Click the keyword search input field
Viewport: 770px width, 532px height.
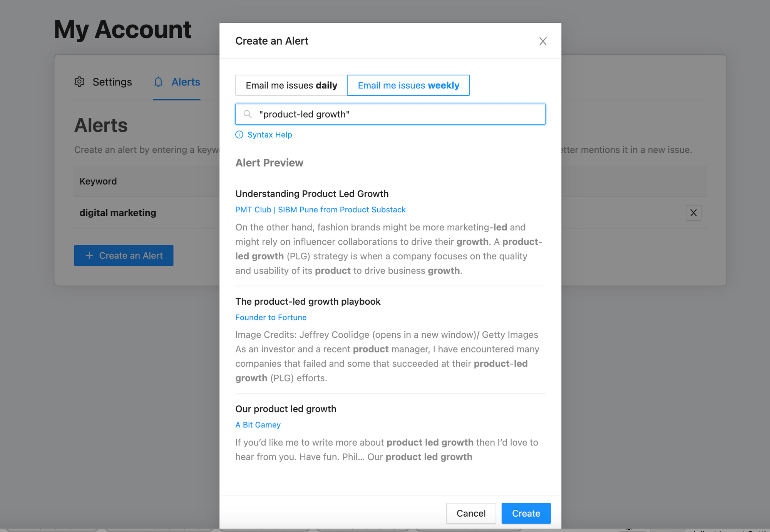coord(390,114)
